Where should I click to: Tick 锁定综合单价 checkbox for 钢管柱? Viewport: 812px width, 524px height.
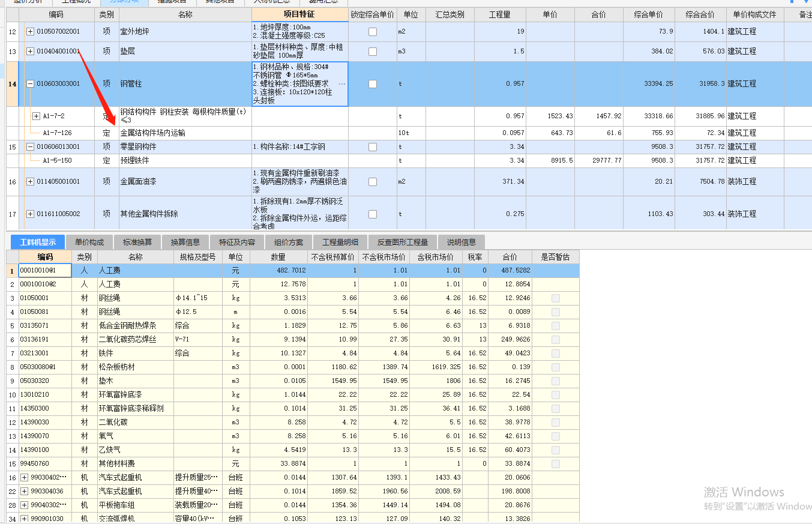pos(373,84)
